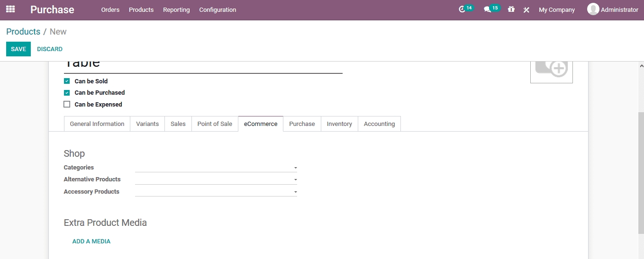
Task: Switch to the Inventory tab
Action: click(x=339, y=124)
